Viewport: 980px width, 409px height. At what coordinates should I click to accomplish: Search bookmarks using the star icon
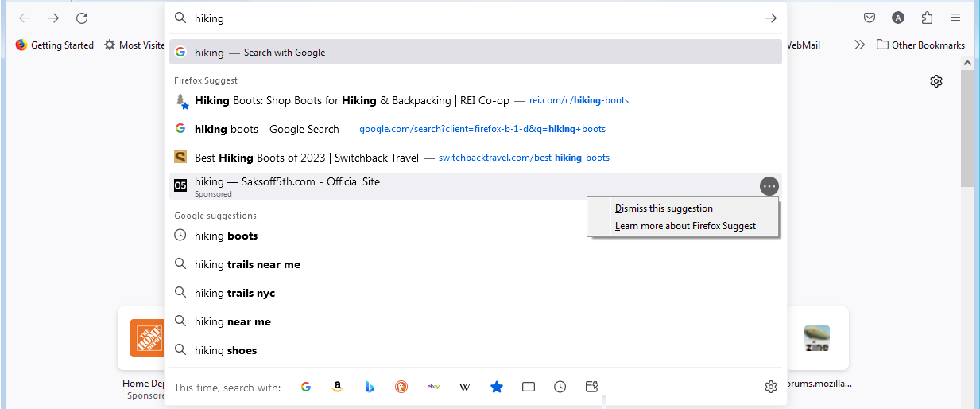click(497, 387)
